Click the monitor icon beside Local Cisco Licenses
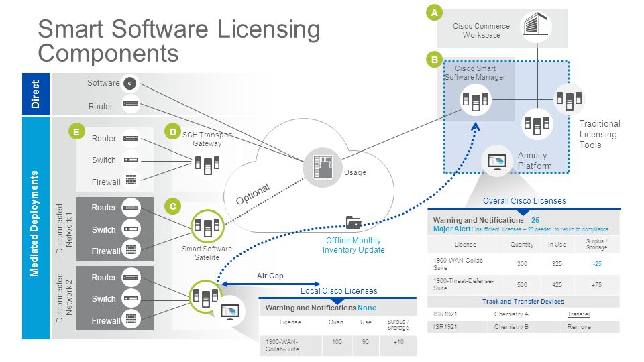This screenshot has width=644, height=362. 229,312
